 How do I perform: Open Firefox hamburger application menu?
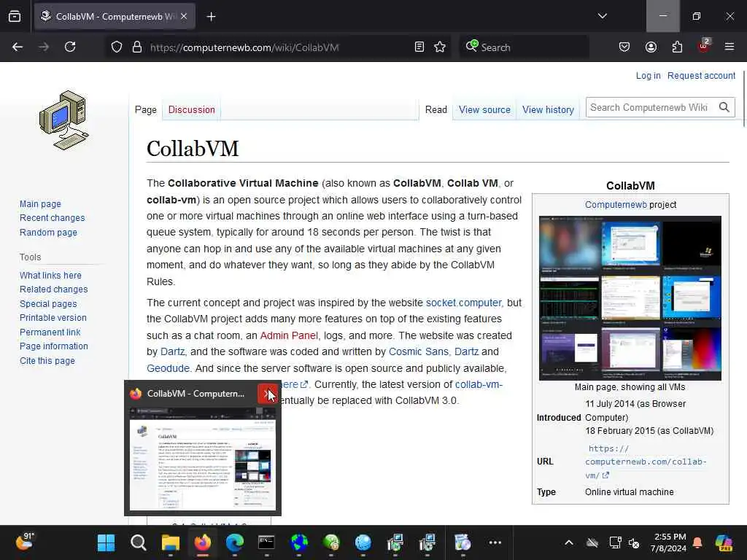point(729,47)
